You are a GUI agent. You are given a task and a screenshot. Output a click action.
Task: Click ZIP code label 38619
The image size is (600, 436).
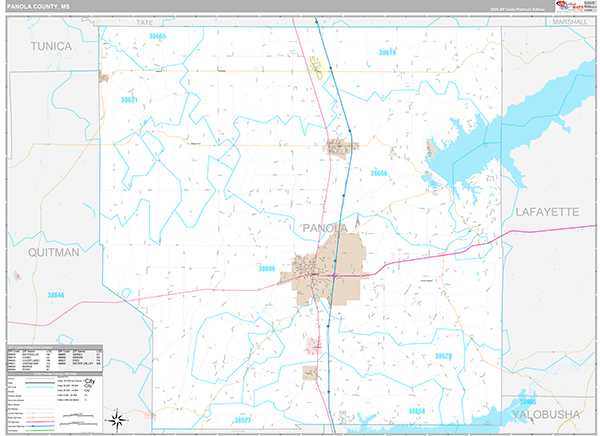pos(387,52)
